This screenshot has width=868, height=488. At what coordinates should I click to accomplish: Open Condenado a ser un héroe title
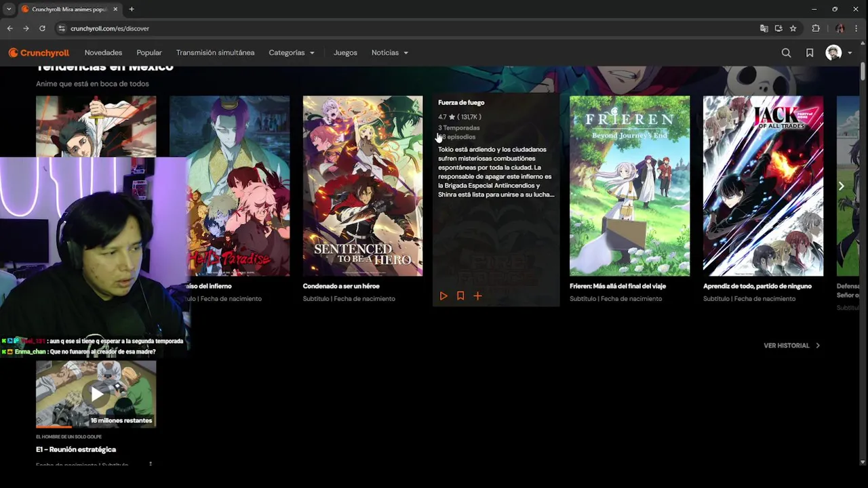coord(341,286)
